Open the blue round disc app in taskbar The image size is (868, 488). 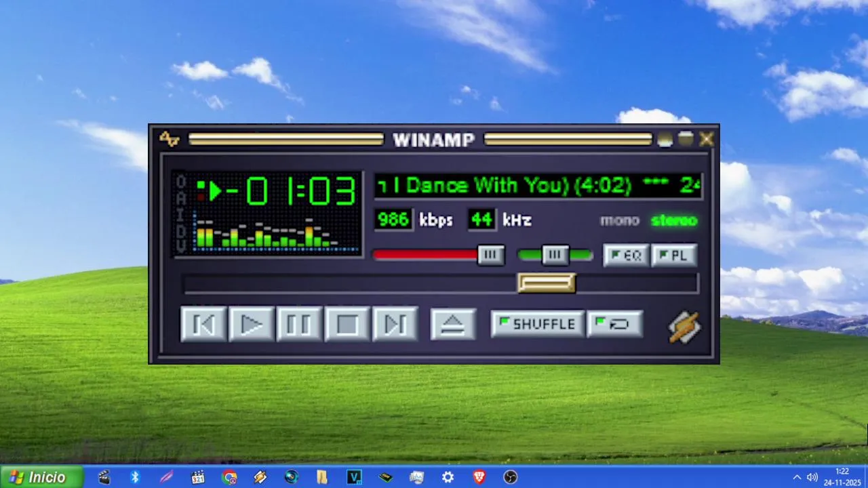coord(292,477)
